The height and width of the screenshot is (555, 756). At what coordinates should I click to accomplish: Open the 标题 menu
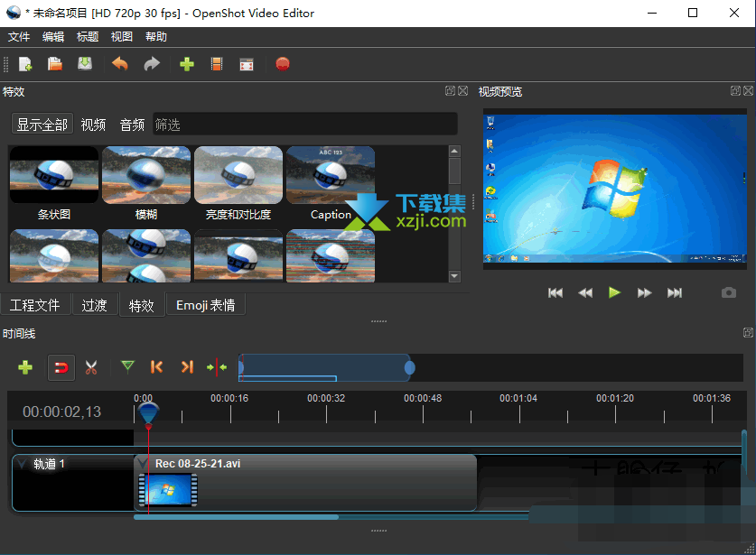[88, 37]
